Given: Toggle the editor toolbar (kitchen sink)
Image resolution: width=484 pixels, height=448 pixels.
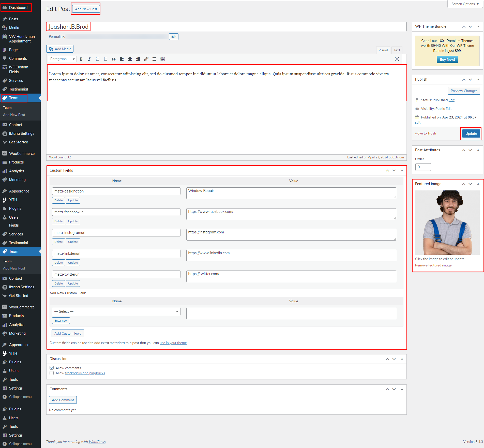Looking at the screenshot, I should (x=162, y=59).
